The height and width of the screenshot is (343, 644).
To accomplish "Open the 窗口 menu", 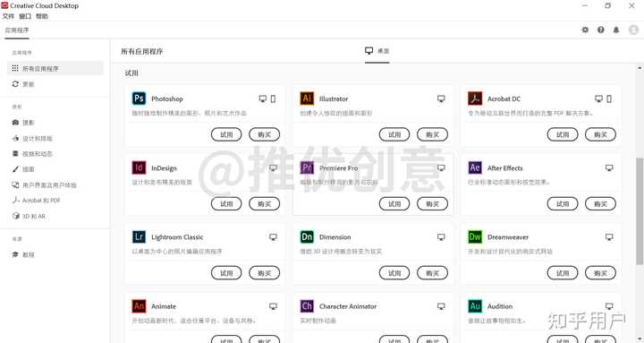I will pyautogui.click(x=25, y=16).
